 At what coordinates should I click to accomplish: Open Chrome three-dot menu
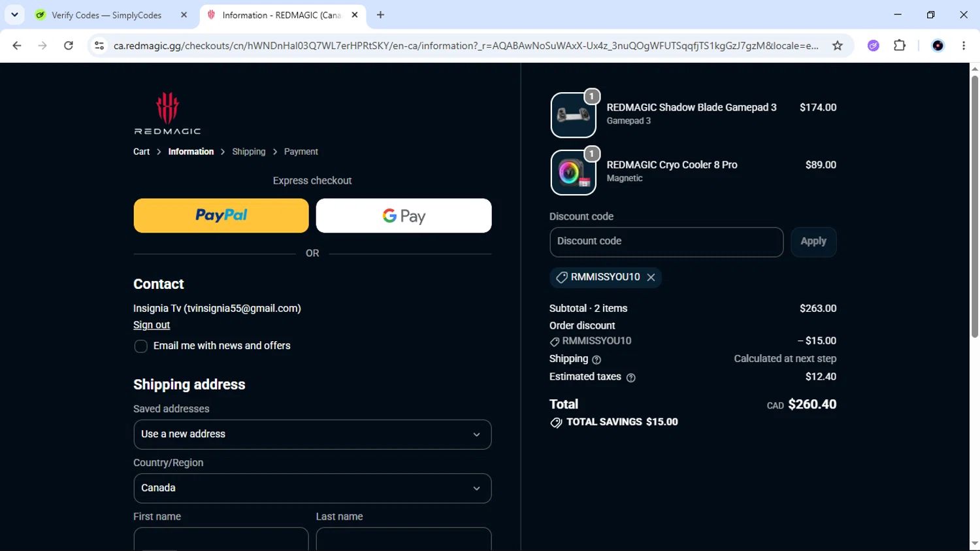(x=964, y=46)
